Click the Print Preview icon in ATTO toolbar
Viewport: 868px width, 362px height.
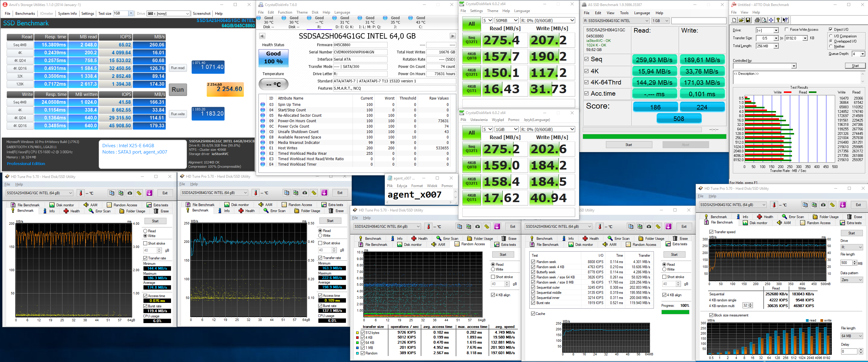coord(764,20)
